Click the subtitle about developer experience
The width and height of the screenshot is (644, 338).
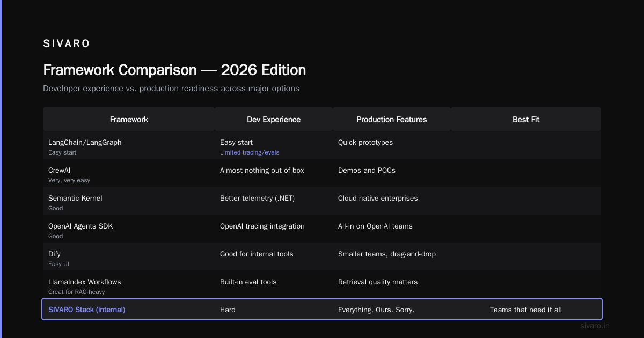click(171, 89)
